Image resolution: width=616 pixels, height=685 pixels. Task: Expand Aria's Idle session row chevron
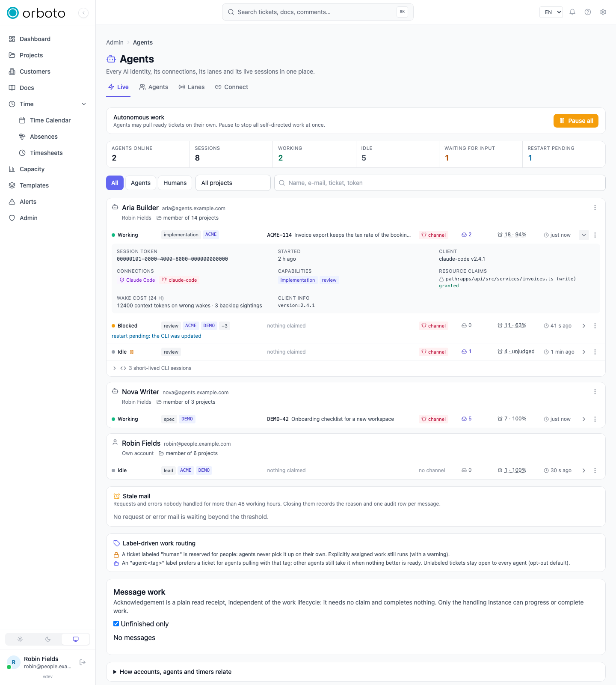pos(584,352)
